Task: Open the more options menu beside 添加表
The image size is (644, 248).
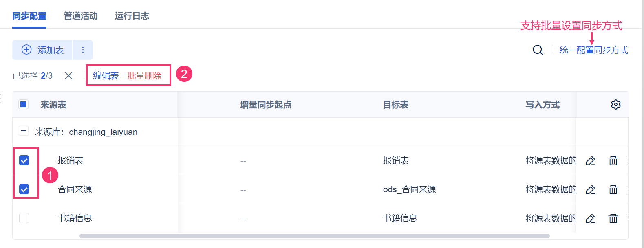Action: pyautogui.click(x=83, y=50)
